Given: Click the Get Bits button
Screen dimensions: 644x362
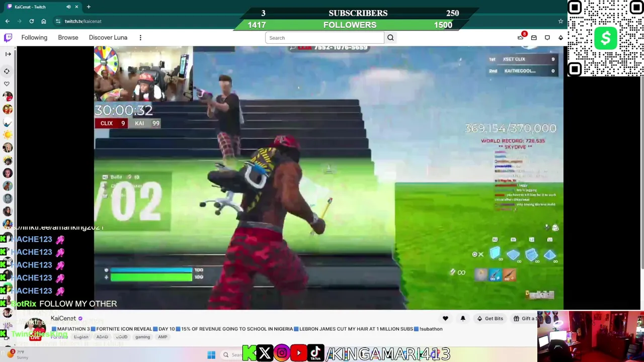Looking at the screenshot, I should [490, 318].
